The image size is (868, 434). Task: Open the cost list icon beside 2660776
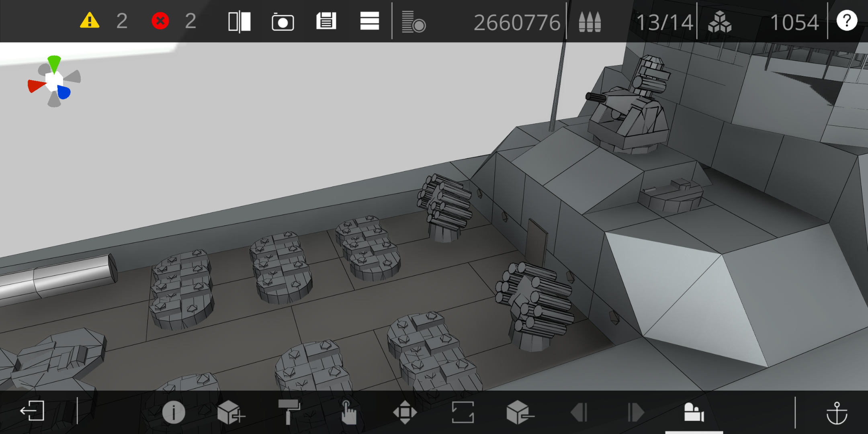[414, 22]
